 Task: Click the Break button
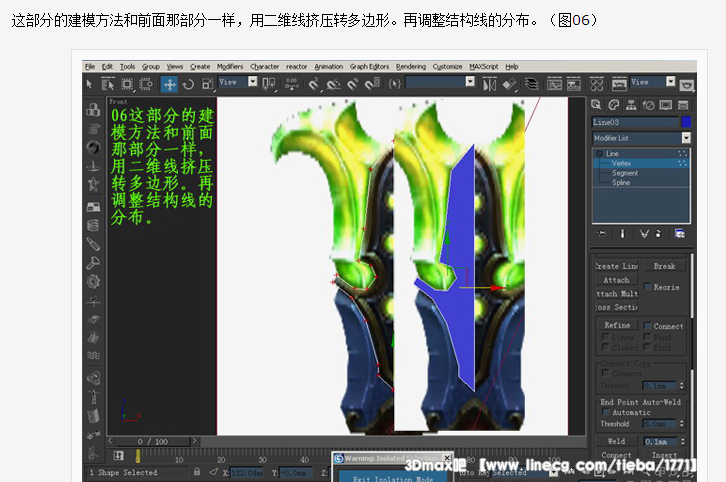click(664, 266)
